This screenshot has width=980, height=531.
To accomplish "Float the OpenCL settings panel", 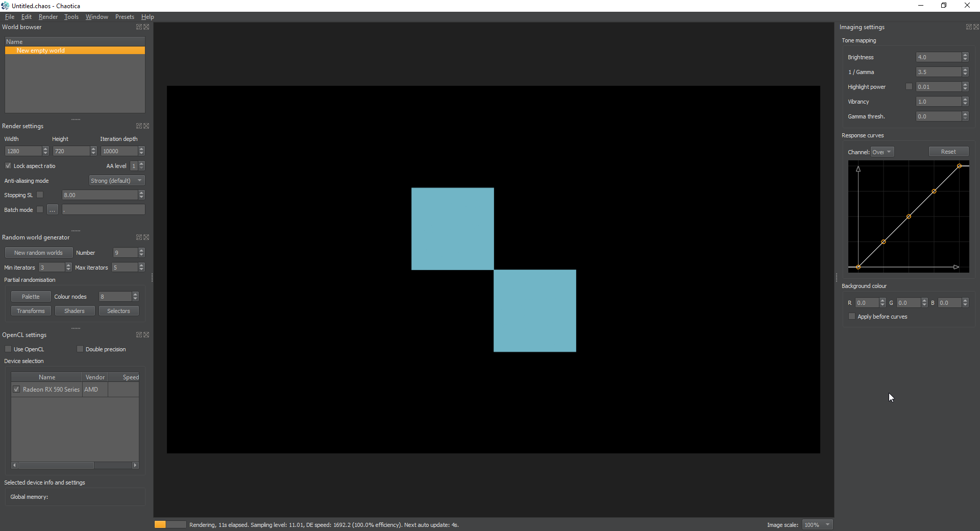I will coord(139,335).
